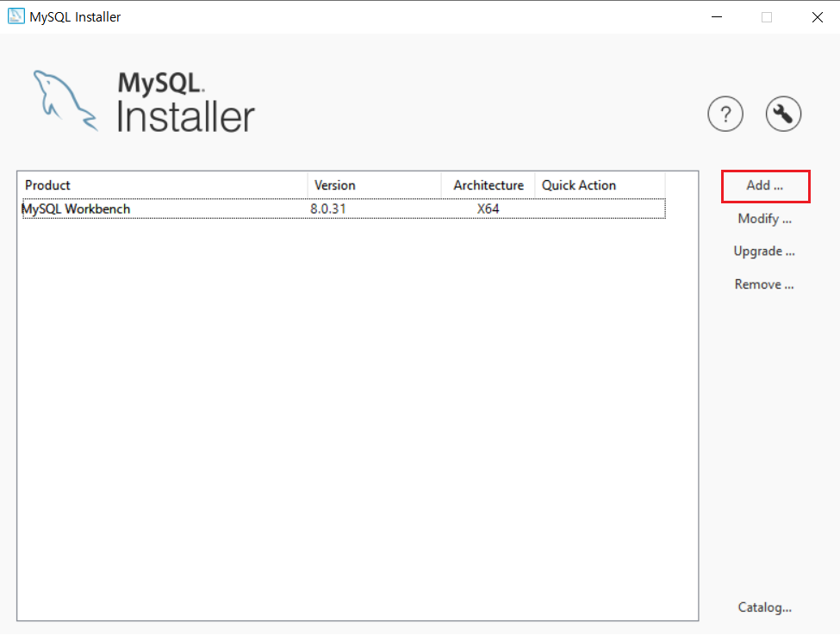Minimize the MySQL Installer window
The image size is (840, 635).
[x=716, y=17]
